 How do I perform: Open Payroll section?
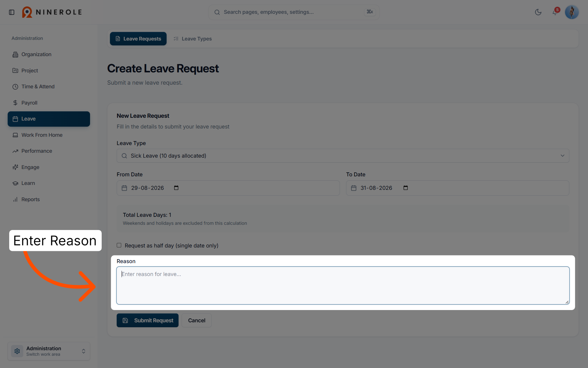tap(49, 103)
